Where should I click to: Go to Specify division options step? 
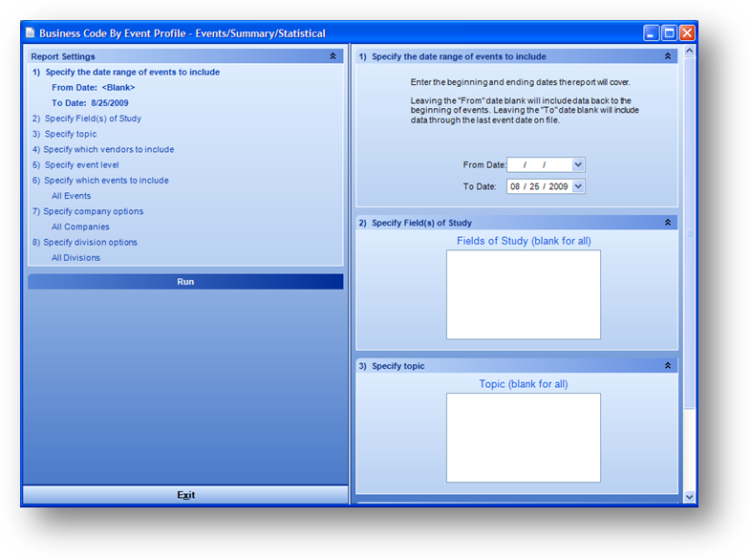[85, 242]
